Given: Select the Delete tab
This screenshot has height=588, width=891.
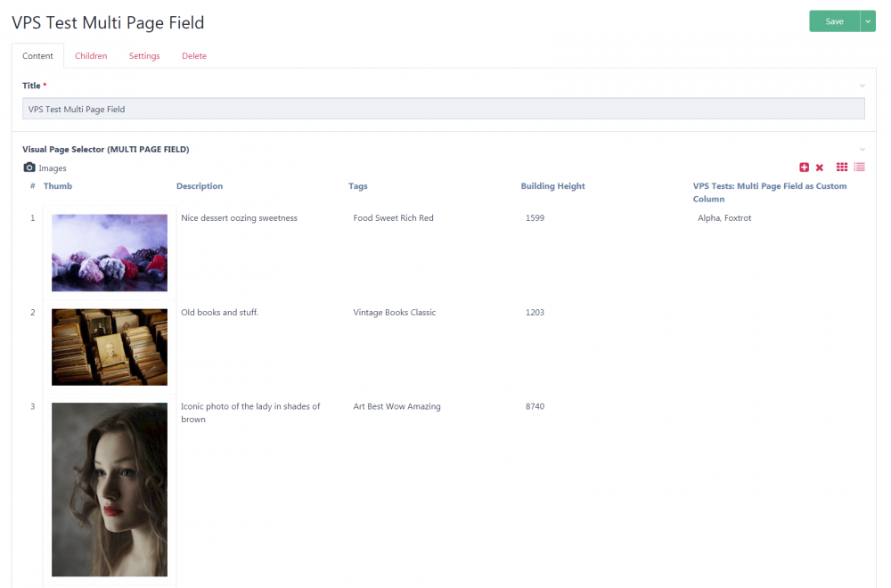Looking at the screenshot, I should pos(193,55).
